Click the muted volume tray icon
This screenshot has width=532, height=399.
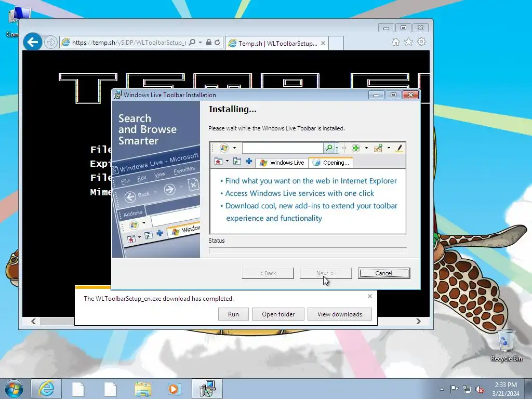tap(480, 389)
